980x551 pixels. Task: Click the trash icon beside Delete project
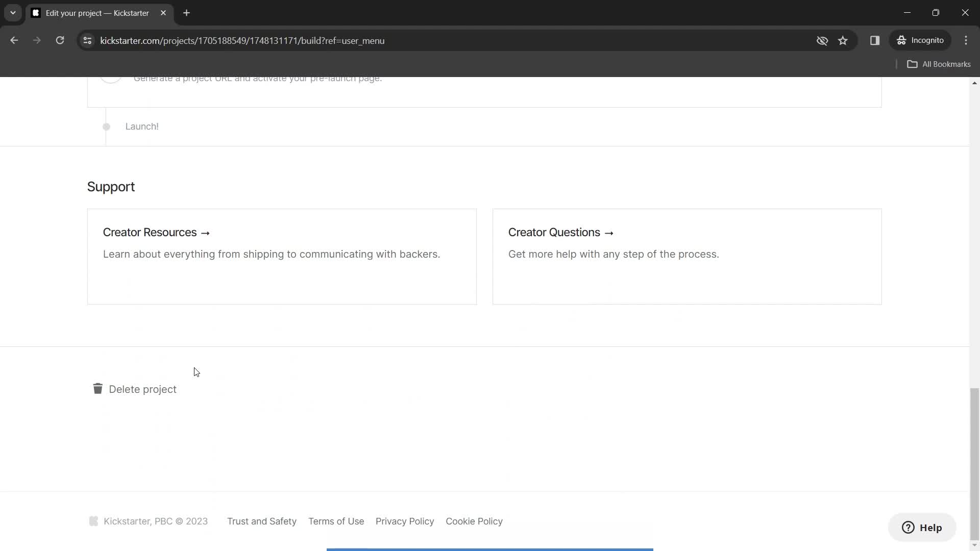tap(97, 389)
